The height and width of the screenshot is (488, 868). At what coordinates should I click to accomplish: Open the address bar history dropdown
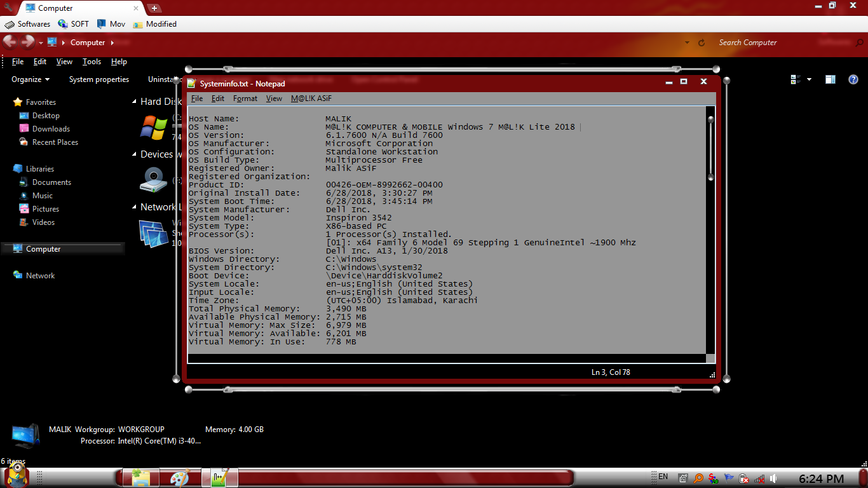pos(687,43)
